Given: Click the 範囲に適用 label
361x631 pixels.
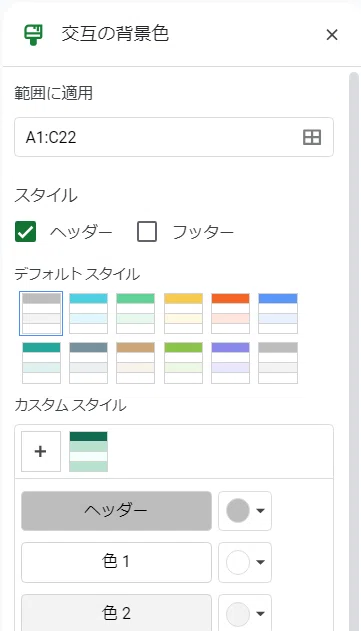Looking at the screenshot, I should click(54, 93).
